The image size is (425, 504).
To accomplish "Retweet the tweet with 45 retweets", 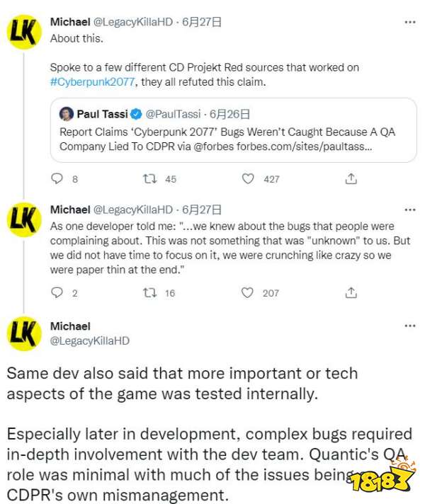I will pos(149,178).
